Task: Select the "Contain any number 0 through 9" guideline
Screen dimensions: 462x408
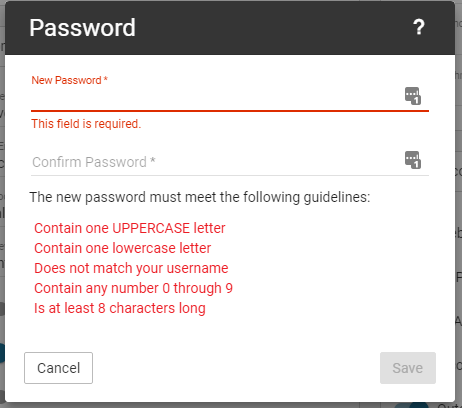Action: (x=133, y=288)
